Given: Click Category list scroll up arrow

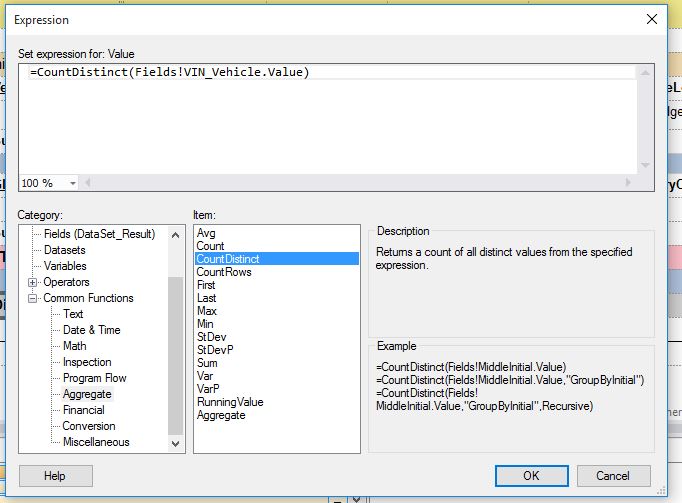Looking at the screenshot, I should [x=176, y=235].
